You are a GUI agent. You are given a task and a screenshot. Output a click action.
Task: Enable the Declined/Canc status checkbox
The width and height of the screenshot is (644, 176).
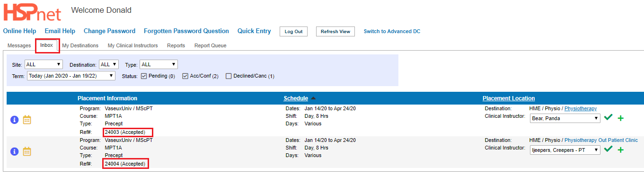[229, 76]
